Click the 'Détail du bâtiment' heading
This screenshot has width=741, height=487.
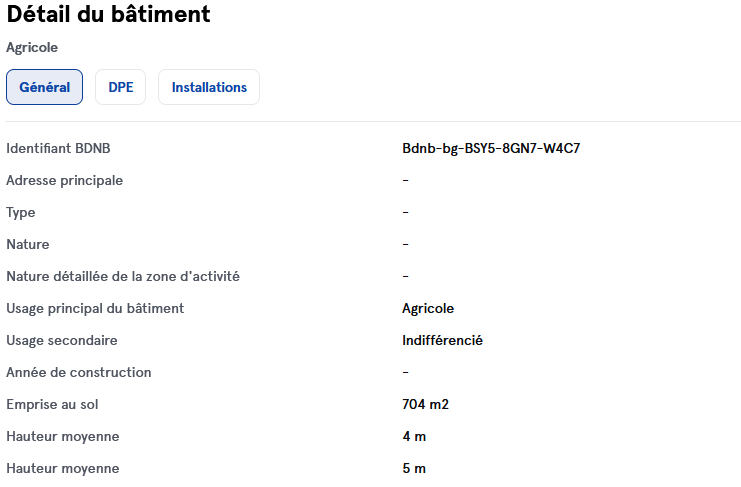pyautogui.click(x=108, y=15)
